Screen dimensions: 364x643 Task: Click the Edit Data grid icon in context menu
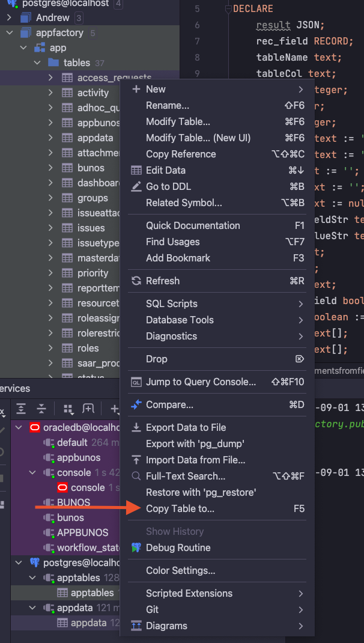click(136, 170)
